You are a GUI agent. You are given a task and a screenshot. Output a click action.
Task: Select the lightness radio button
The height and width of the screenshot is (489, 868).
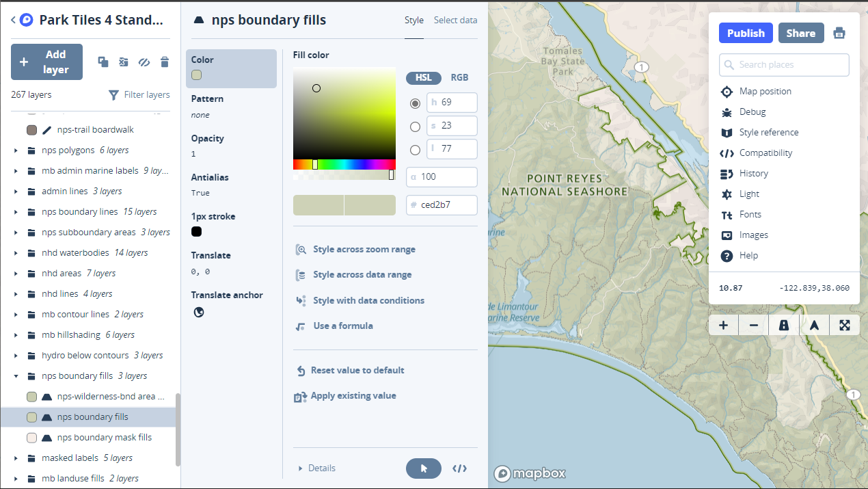pos(415,150)
